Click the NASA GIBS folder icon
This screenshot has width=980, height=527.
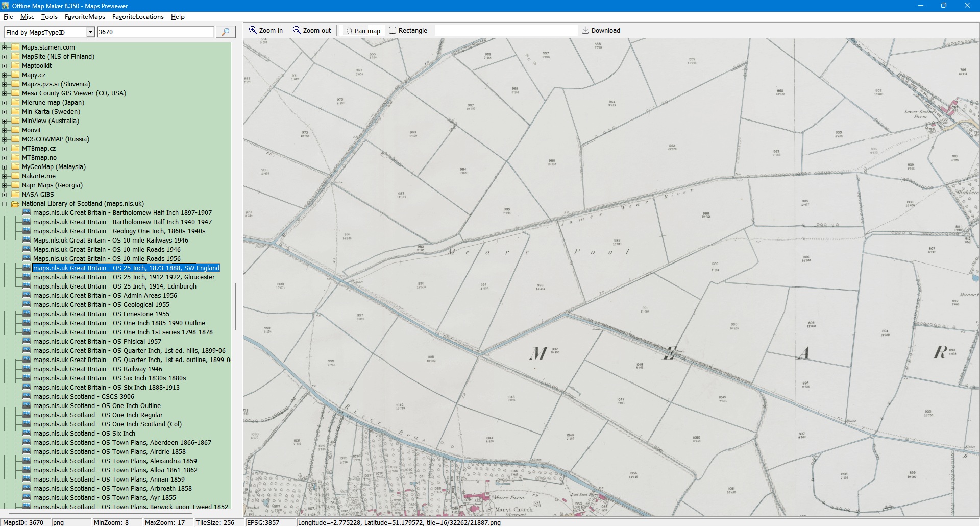pos(15,195)
